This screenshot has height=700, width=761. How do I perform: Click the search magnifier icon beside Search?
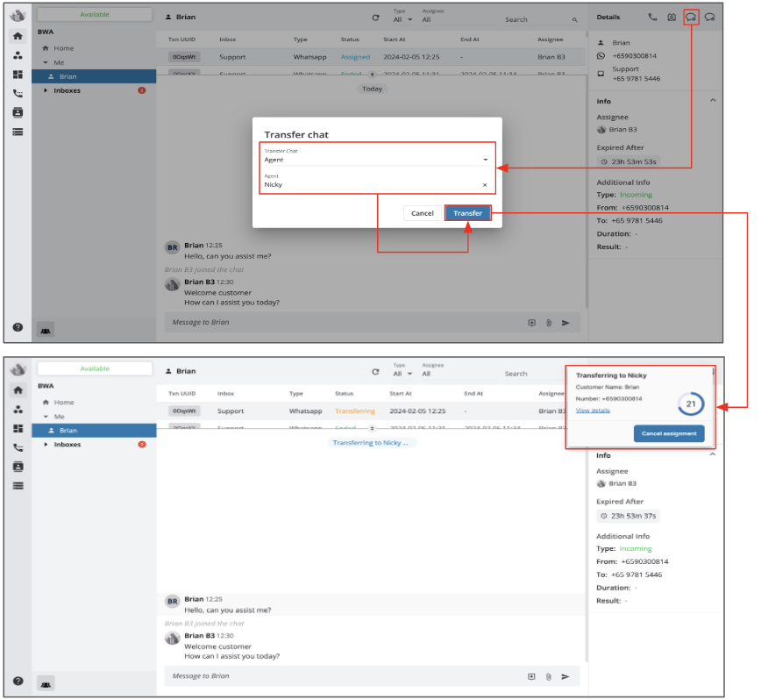[574, 20]
